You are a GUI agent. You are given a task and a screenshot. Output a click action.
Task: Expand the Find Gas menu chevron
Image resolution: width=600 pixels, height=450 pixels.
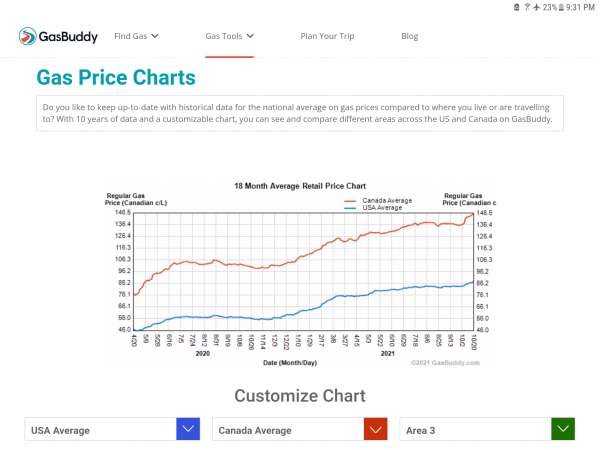click(155, 37)
